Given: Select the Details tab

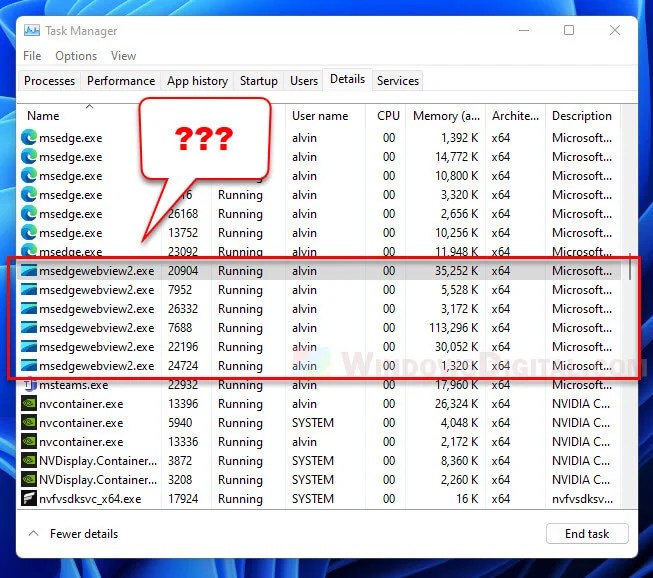Looking at the screenshot, I should pyautogui.click(x=347, y=79).
